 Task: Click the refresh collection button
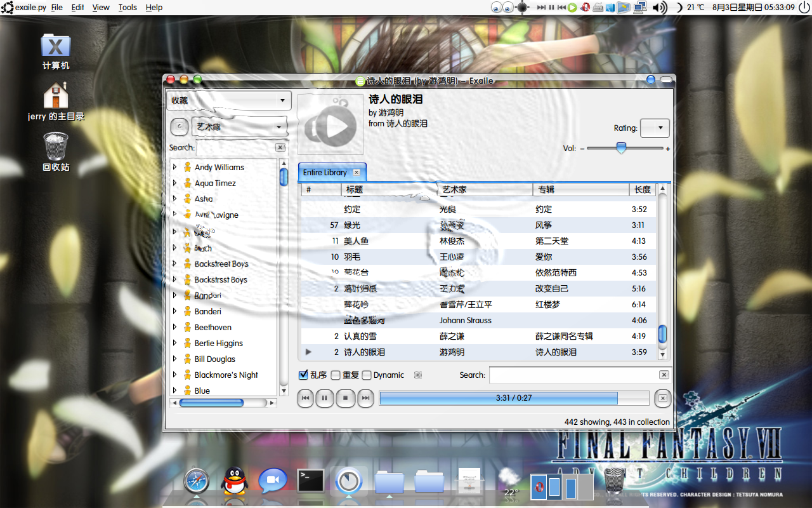pos(180,127)
